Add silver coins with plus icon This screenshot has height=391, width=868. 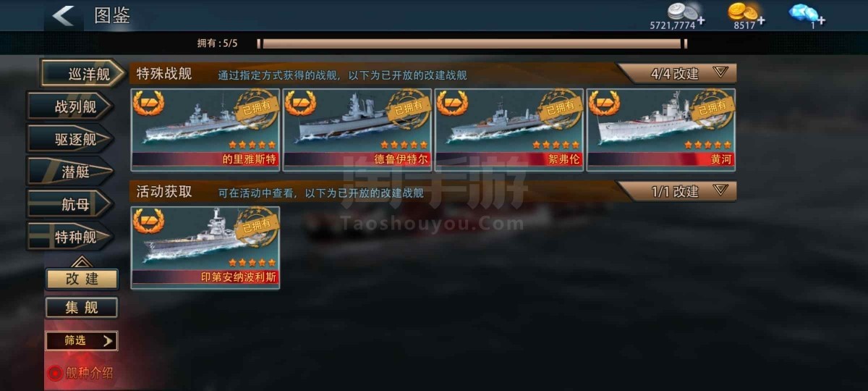pyautogui.click(x=700, y=21)
